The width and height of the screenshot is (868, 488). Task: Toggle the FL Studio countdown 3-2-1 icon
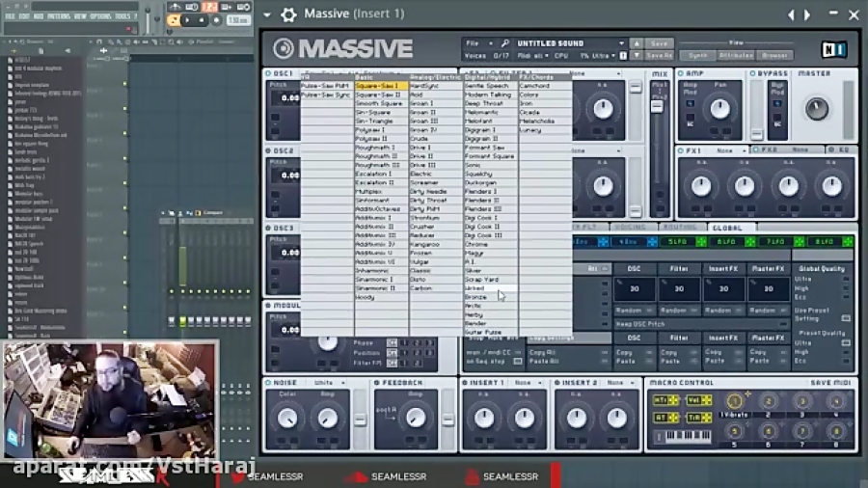tap(209, 7)
